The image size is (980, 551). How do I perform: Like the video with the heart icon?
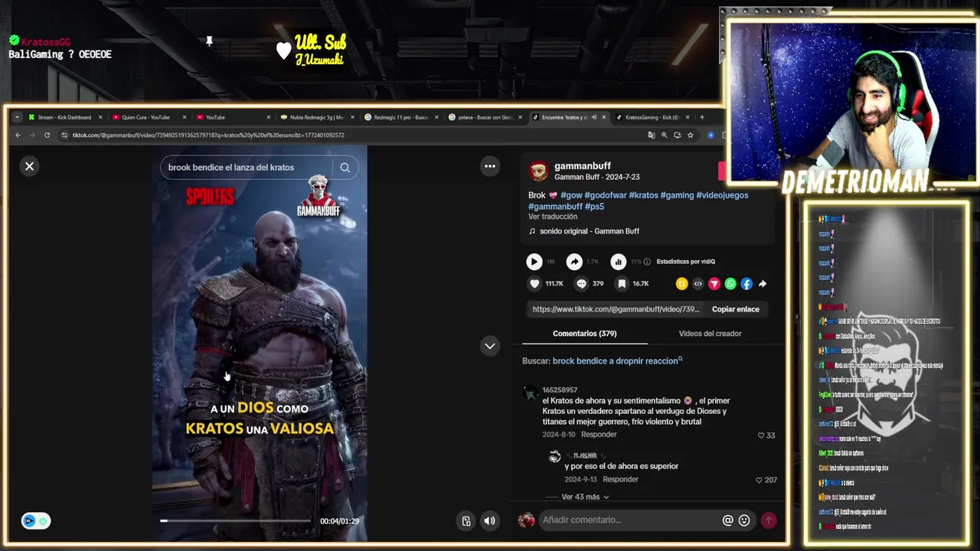point(534,284)
